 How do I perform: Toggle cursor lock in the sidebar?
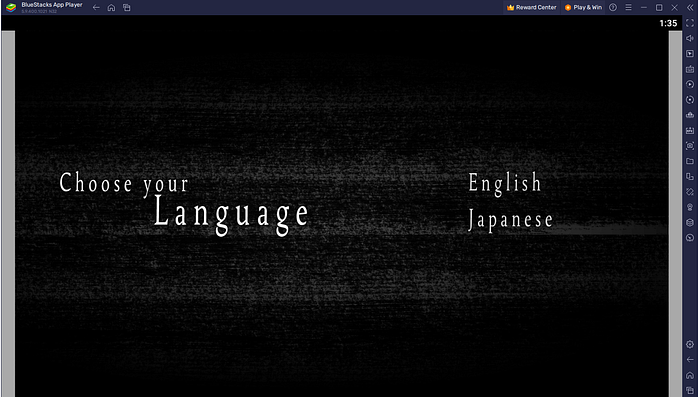tap(690, 54)
